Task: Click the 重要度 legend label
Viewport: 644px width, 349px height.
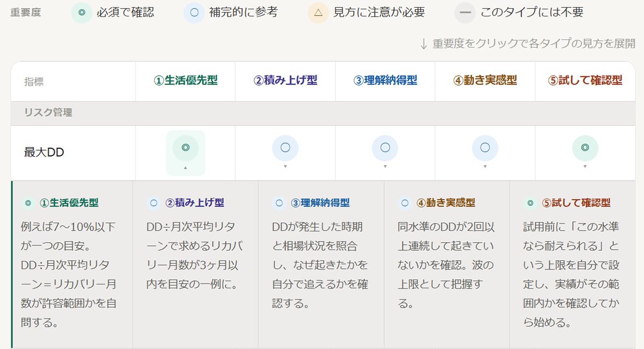Action: click(x=26, y=13)
